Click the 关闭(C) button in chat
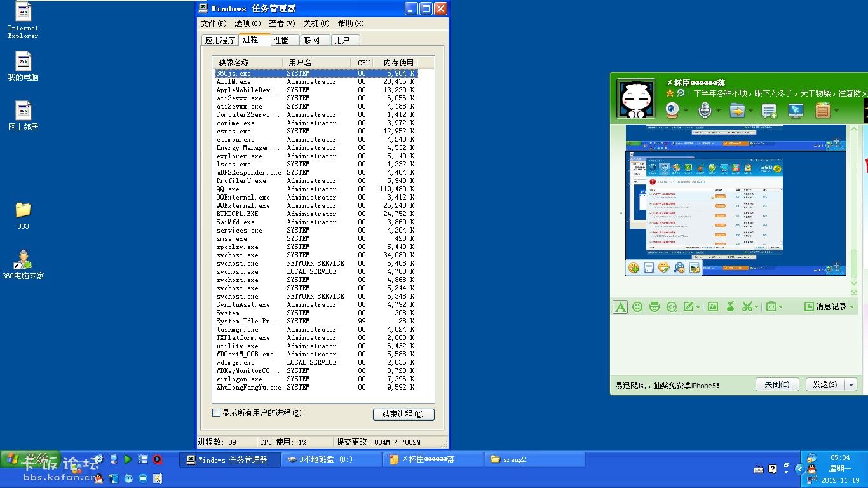Screen dimensions: 868x488 pyautogui.click(x=777, y=384)
